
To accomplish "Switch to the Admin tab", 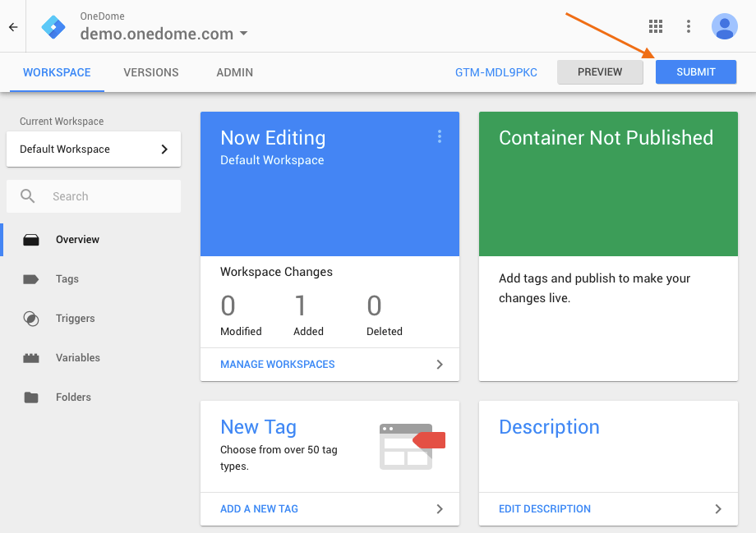I will [234, 72].
